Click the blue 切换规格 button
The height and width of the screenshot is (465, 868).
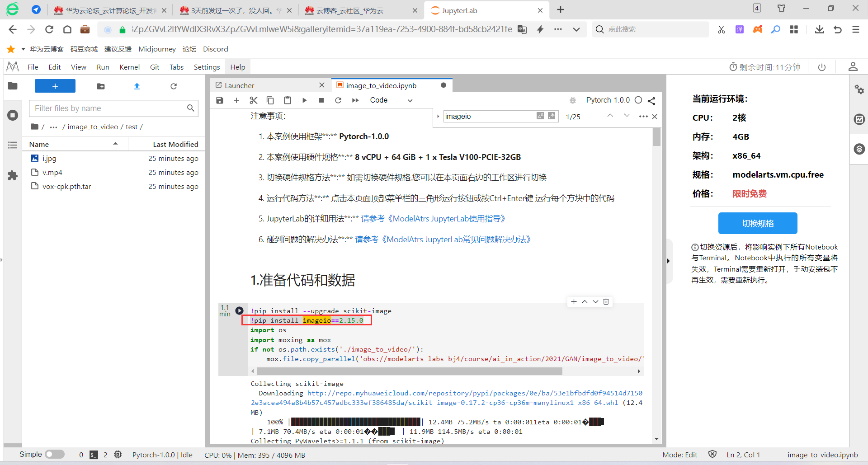tap(758, 223)
